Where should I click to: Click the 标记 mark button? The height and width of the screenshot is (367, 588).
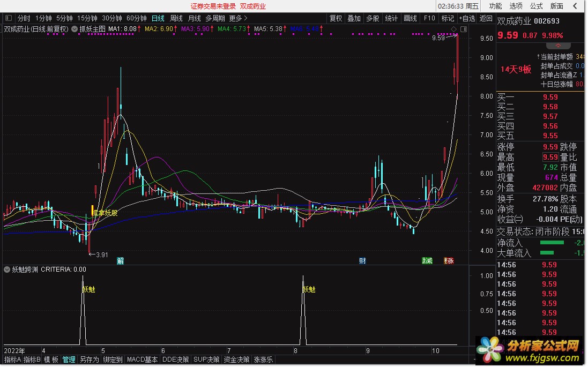[448, 18]
